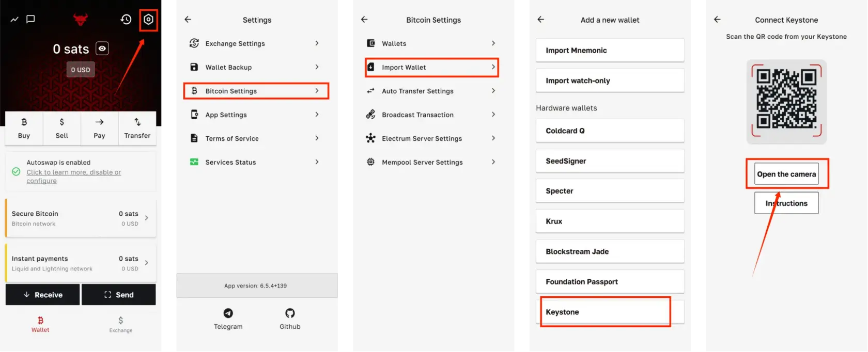Switch to the Exchange bottom tab
This screenshot has height=352, width=868.
click(120, 324)
